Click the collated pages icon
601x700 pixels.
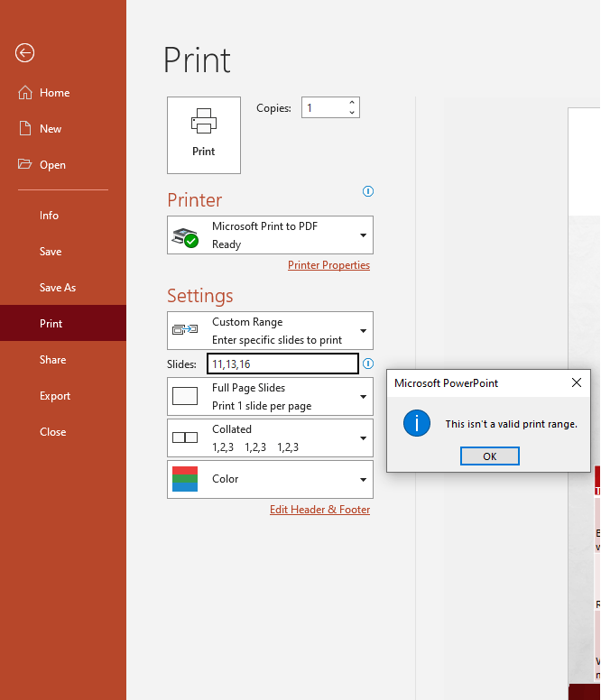tap(185, 437)
